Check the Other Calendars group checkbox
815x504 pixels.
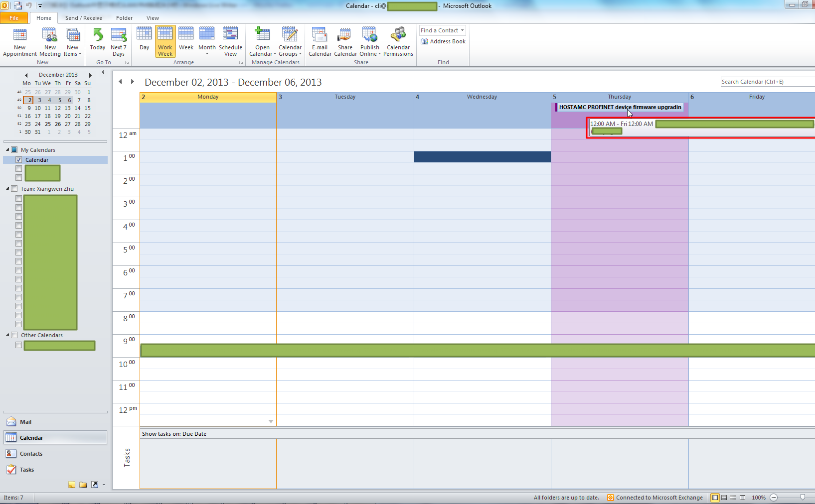coord(14,335)
